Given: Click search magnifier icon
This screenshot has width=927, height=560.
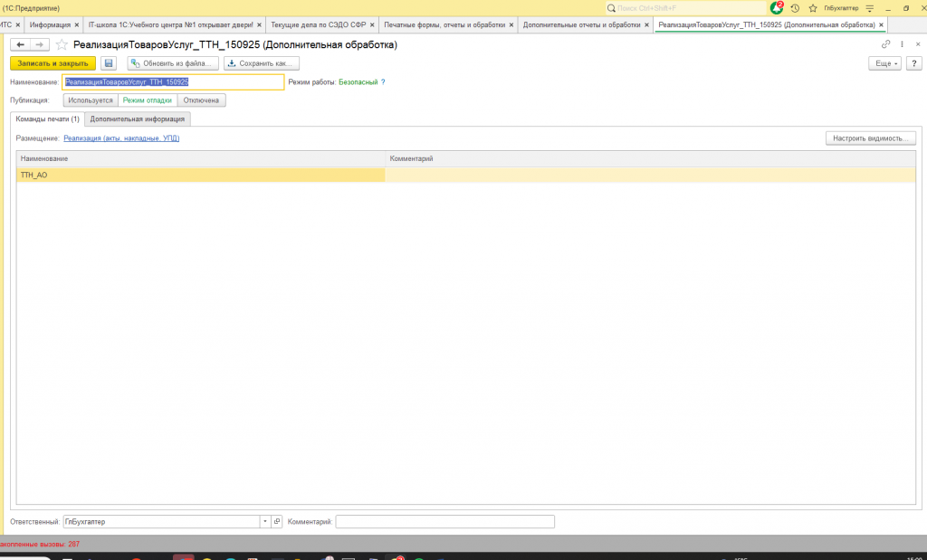Looking at the screenshot, I should click(611, 8).
